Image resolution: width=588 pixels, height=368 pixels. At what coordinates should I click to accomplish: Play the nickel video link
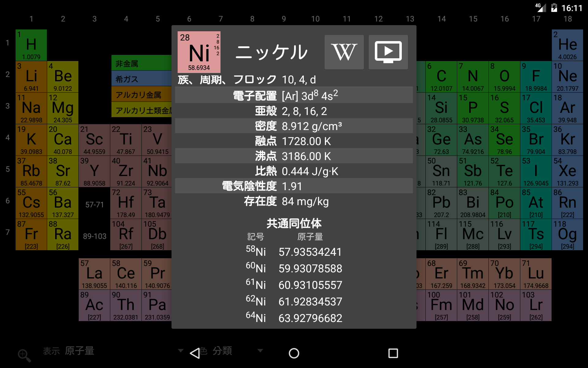pos(388,52)
